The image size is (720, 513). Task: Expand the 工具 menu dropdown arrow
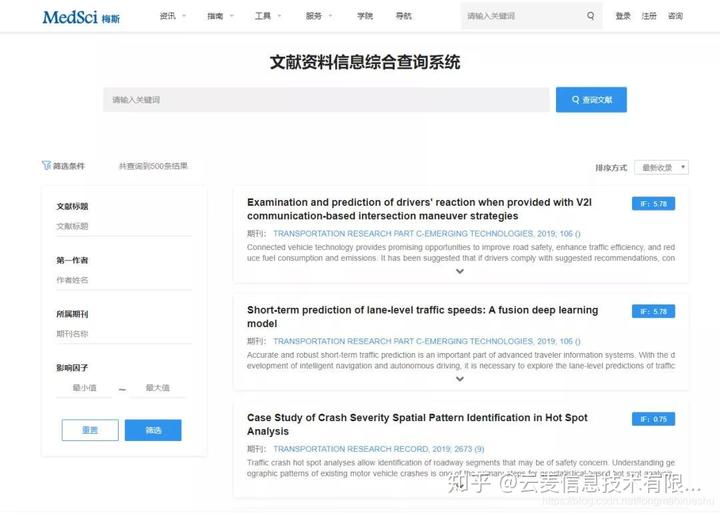[279, 16]
